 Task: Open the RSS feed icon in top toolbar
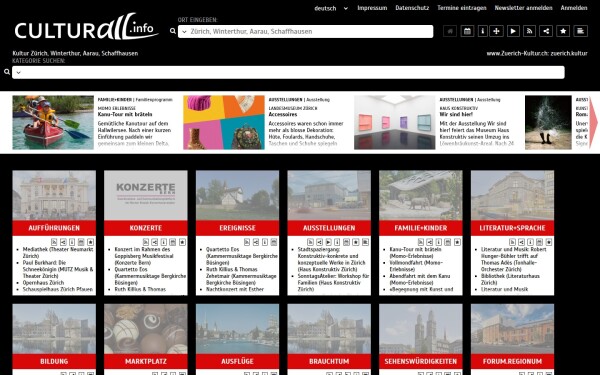(x=529, y=31)
